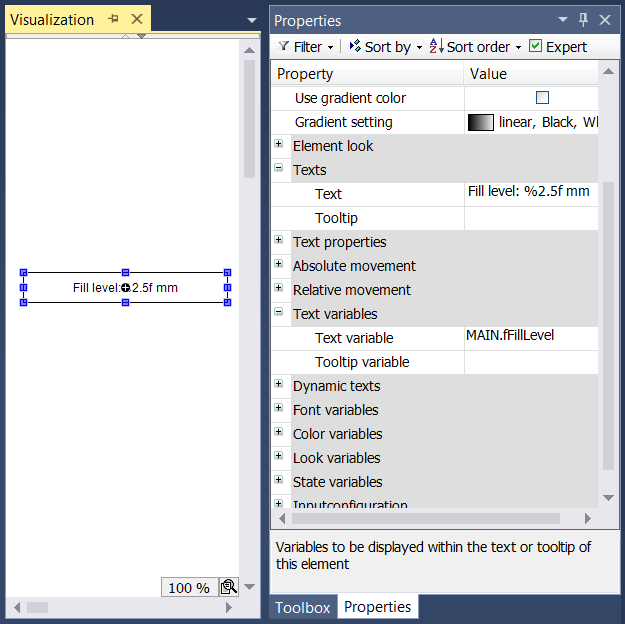The width and height of the screenshot is (625, 624).
Task: Expand the Look variables group
Action: tap(279, 455)
